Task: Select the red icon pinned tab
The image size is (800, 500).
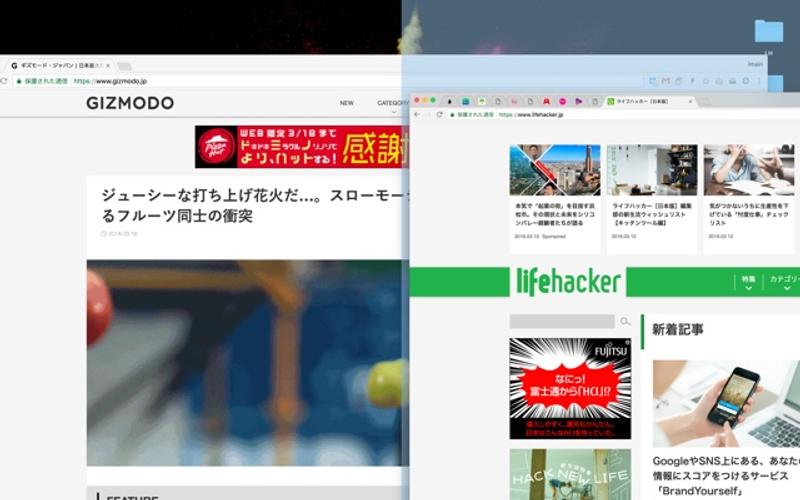Action: (x=546, y=102)
